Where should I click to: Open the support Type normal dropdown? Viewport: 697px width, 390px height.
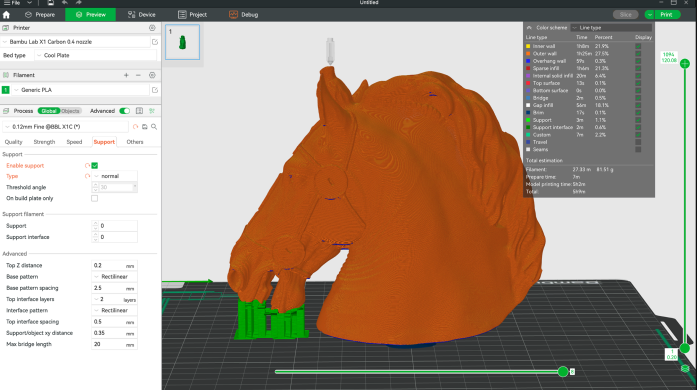click(x=115, y=176)
